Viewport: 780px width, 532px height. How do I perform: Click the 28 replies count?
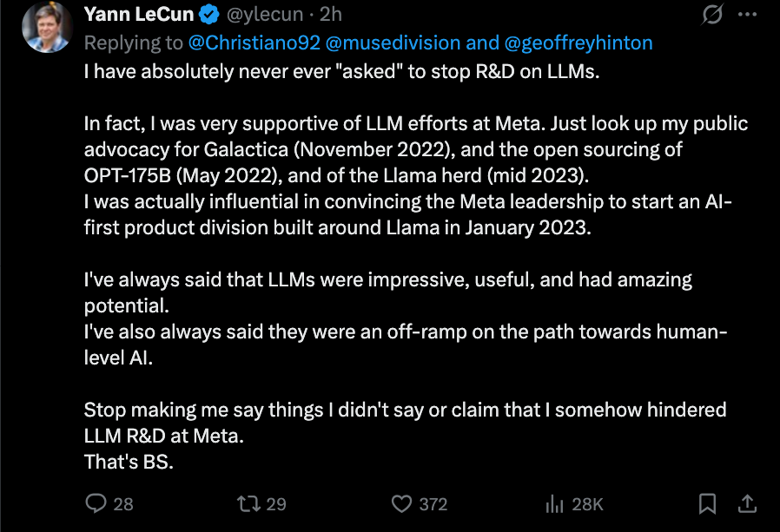[x=122, y=504]
